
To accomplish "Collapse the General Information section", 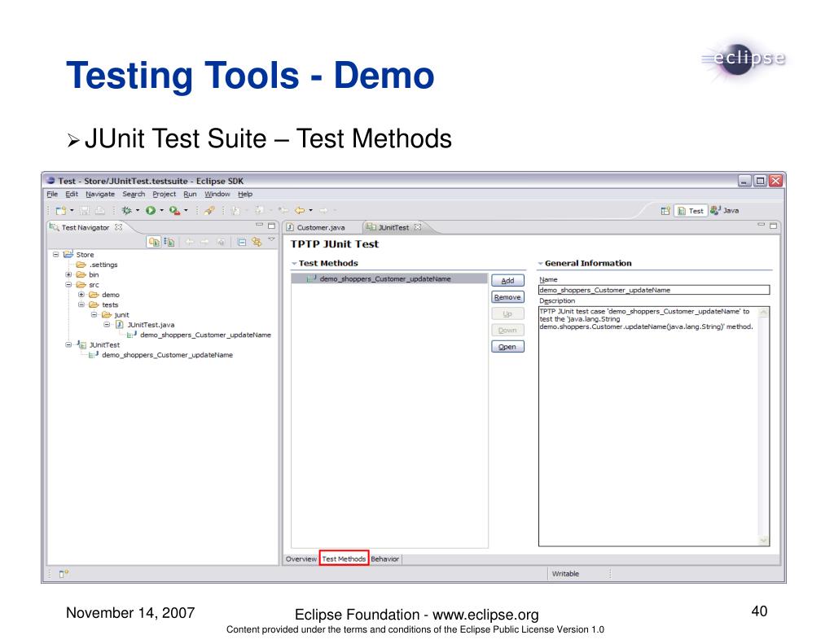I will click(541, 264).
